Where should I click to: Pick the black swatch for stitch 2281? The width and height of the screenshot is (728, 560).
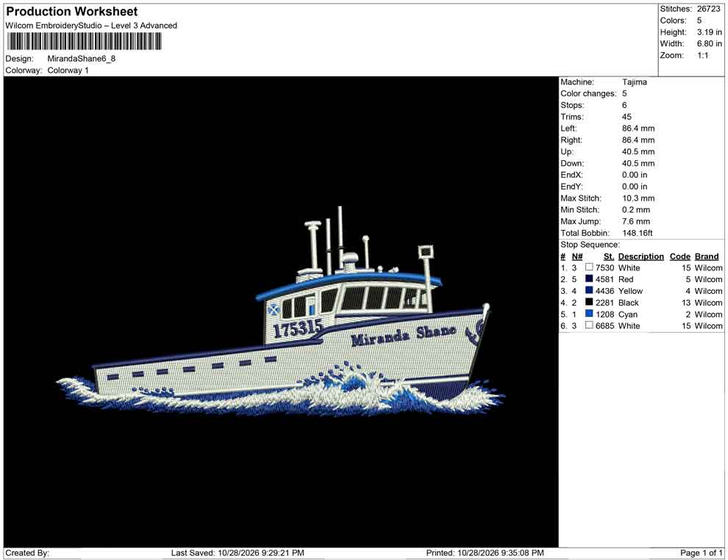pos(589,302)
